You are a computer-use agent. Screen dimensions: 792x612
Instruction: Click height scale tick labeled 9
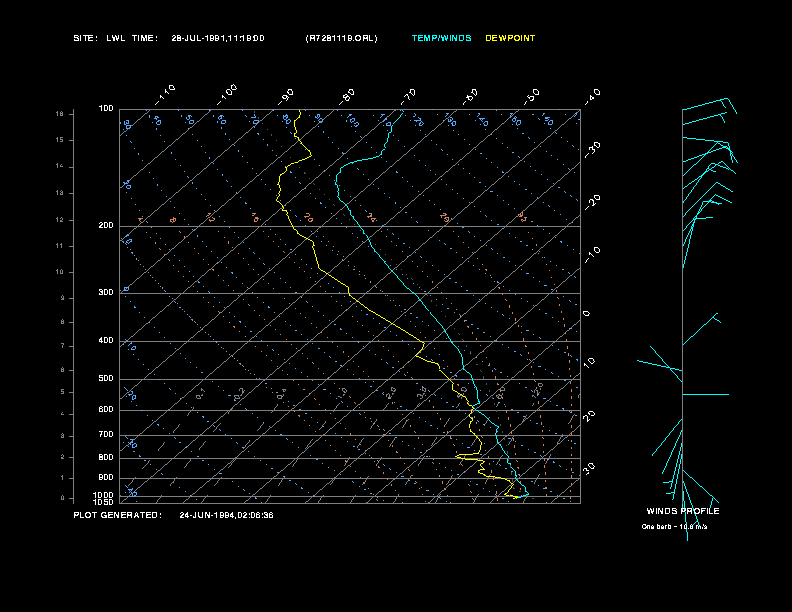[63, 298]
